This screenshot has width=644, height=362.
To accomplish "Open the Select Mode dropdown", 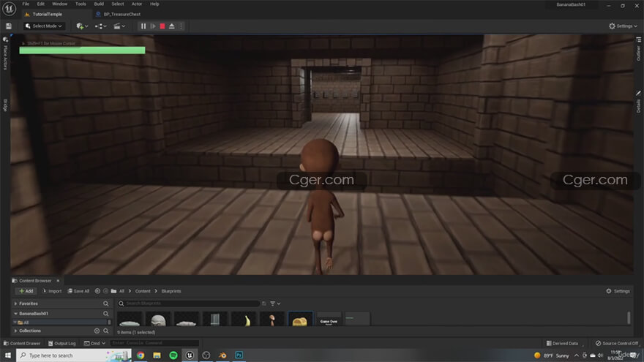I will pos(44,26).
